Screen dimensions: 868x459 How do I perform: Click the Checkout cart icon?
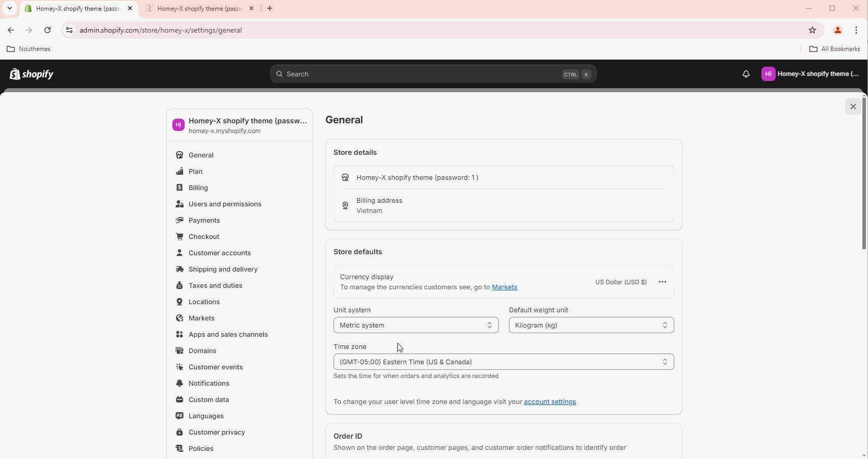pos(180,237)
